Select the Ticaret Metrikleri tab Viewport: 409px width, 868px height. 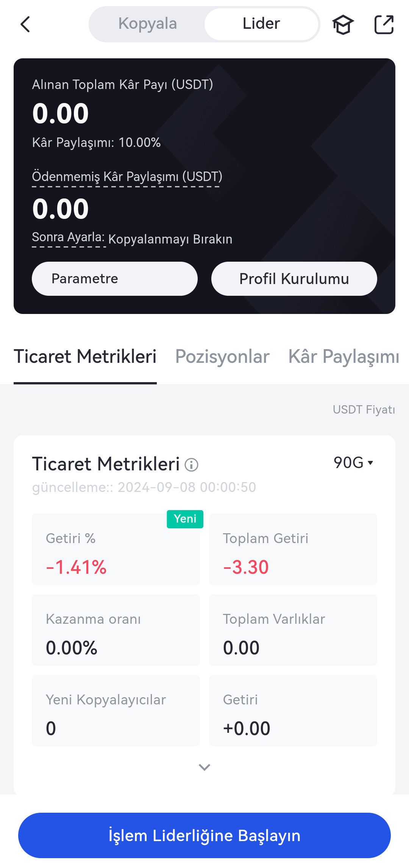coord(85,357)
